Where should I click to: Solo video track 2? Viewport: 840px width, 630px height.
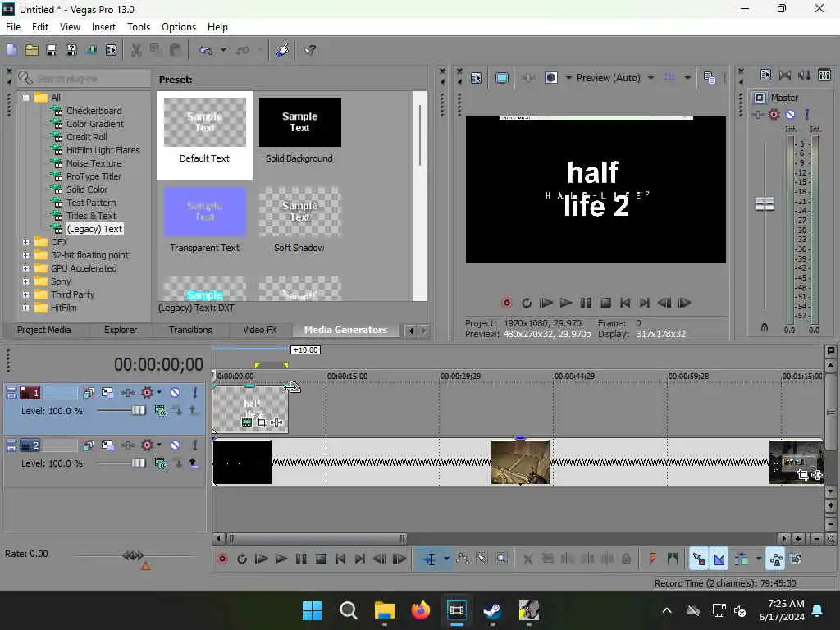[195, 445]
